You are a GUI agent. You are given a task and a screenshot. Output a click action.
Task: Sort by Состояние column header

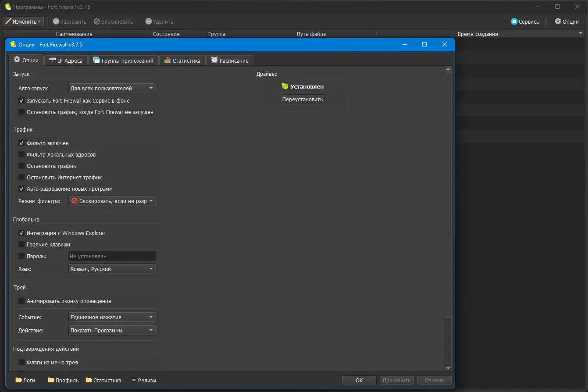click(166, 34)
